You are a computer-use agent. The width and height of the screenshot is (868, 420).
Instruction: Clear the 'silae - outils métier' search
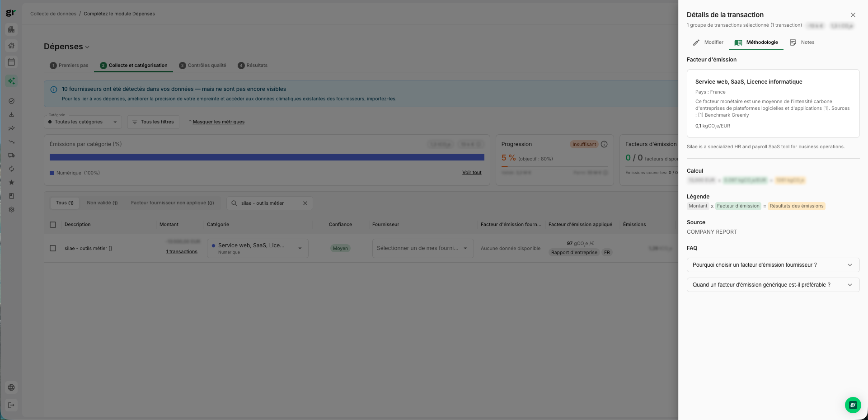(305, 203)
